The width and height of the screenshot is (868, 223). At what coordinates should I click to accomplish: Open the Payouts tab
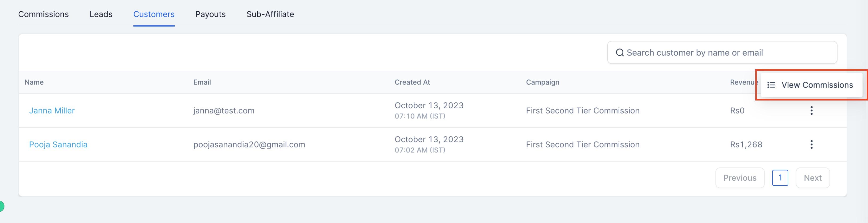(x=210, y=14)
